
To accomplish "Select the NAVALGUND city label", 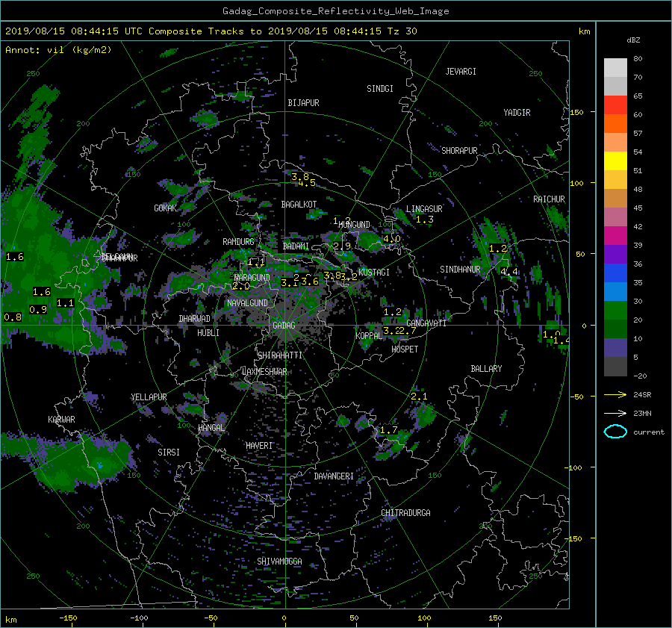I will click(x=247, y=303).
